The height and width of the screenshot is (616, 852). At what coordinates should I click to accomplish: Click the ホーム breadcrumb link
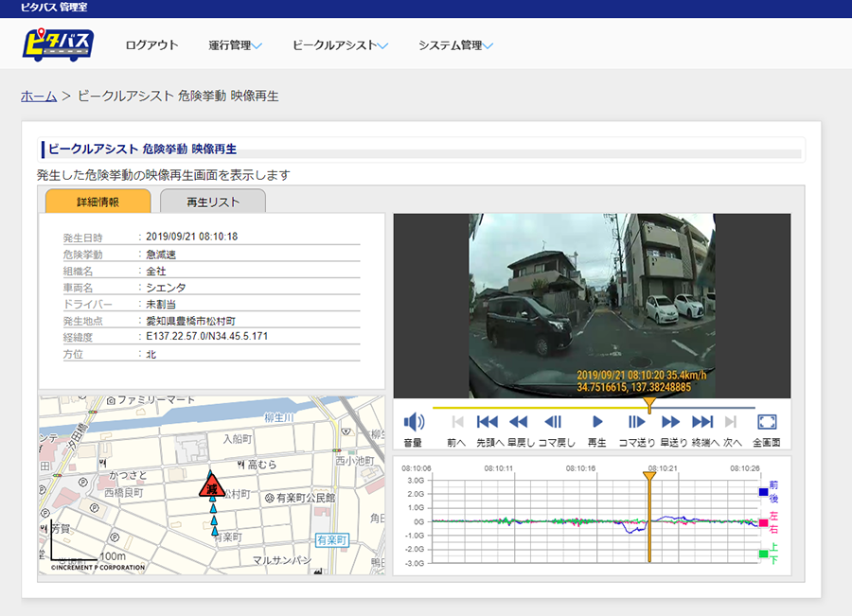click(x=39, y=96)
